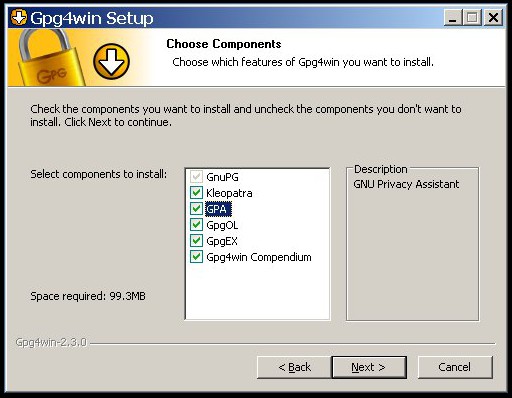The image size is (512, 398).
Task: Click the disabled maximize button
Action: (472, 17)
